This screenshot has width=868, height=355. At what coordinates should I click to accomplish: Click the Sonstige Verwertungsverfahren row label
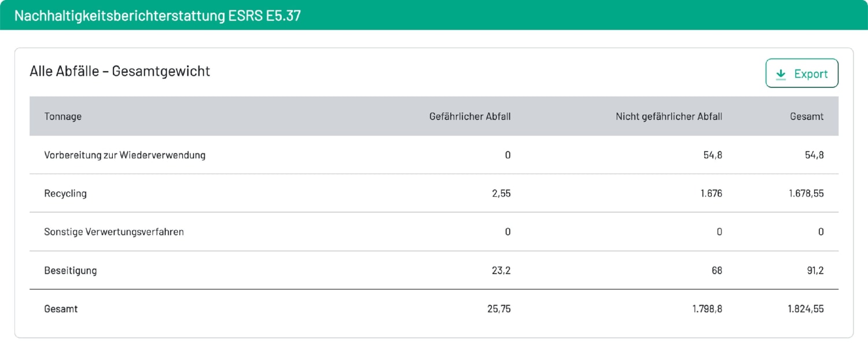pos(114,232)
